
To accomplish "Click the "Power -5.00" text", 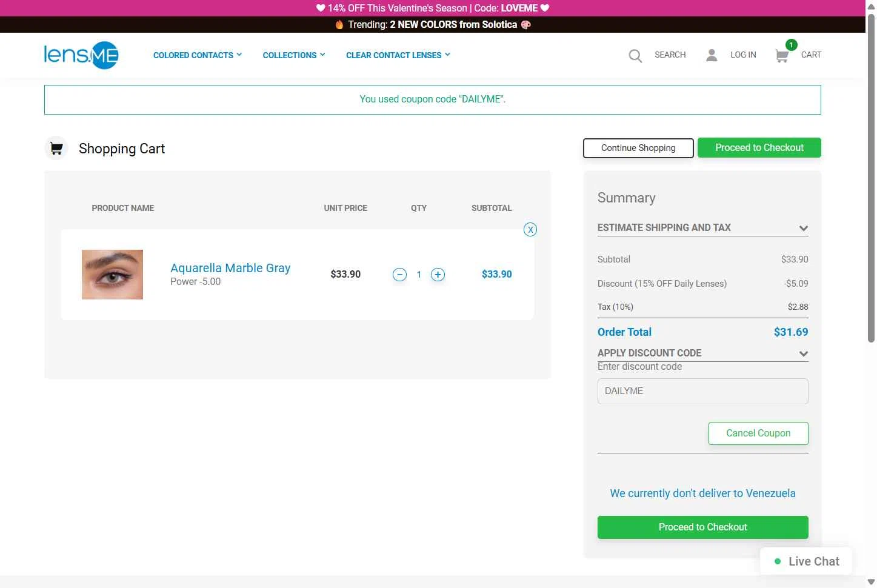I will pyautogui.click(x=195, y=282).
